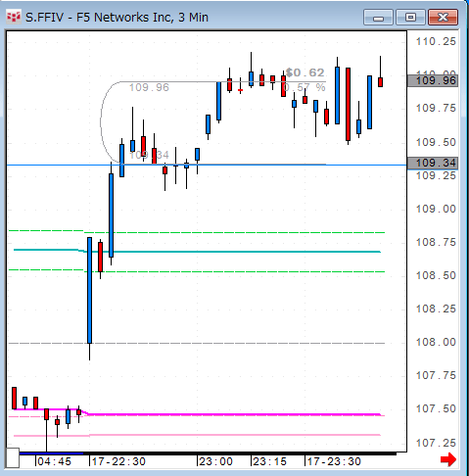Click the 109.34 price marker on axis
Image resolution: width=469 pixels, height=476 pixels.
pos(433,163)
